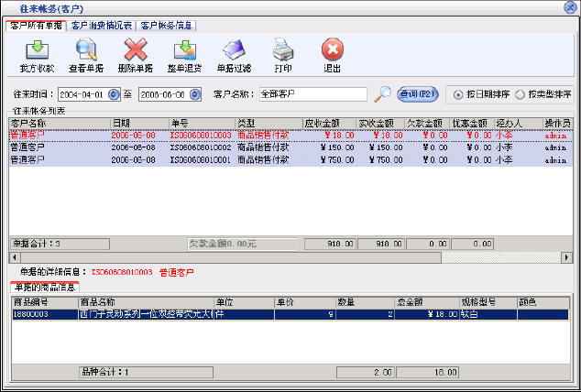
Task: Switch to 客户帐务信息 tab
Action: point(166,25)
